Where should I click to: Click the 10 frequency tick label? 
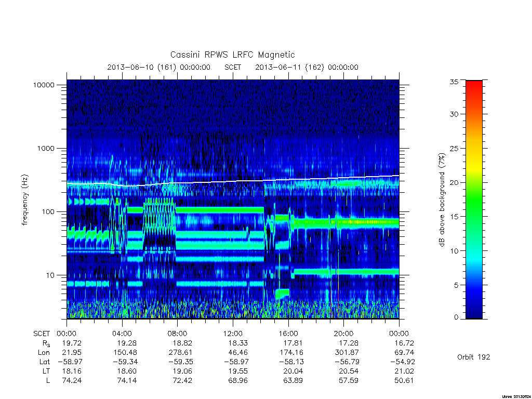point(50,275)
